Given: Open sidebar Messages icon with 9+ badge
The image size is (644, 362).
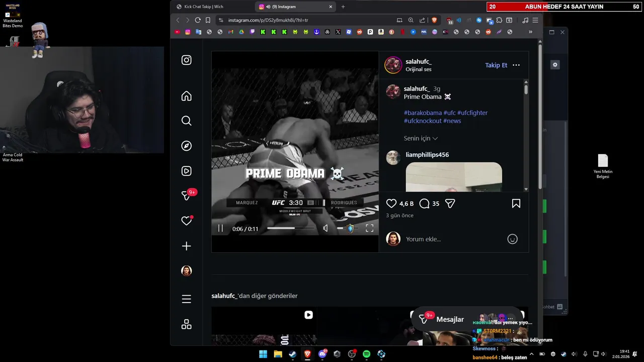Looking at the screenshot, I should [x=188, y=195].
